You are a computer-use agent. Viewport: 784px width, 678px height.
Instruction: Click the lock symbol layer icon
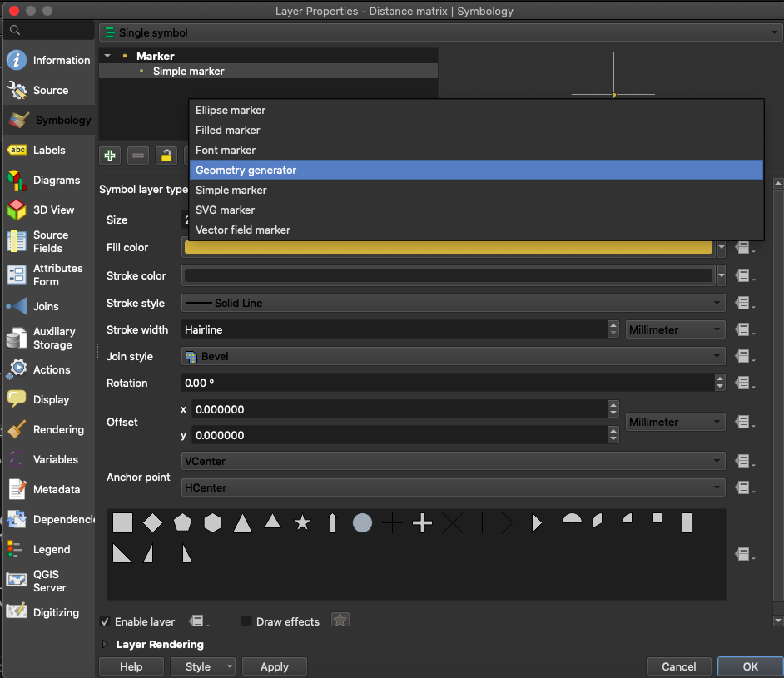(x=166, y=156)
